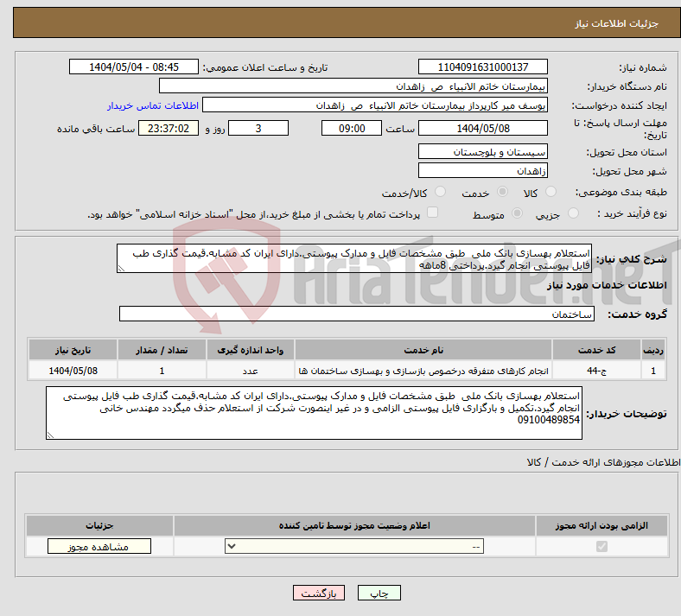Click the تاریخ نیاز column header
The image size is (681, 616).
[x=73, y=350]
